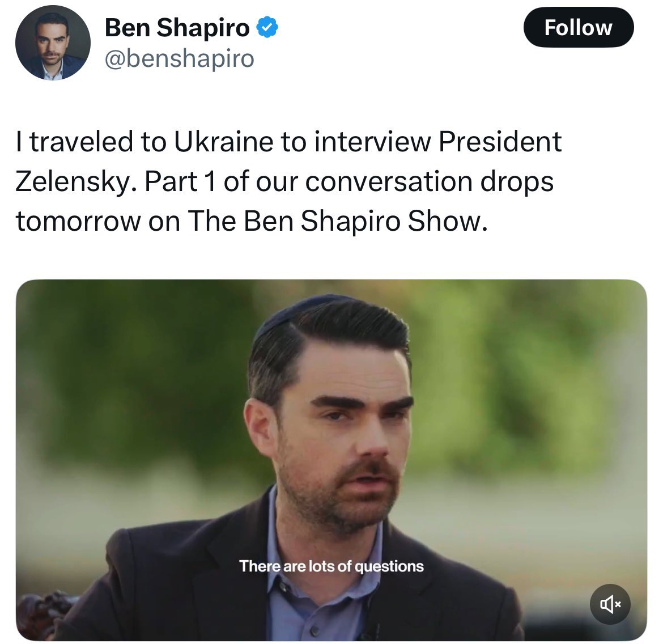Click the word 'tomorrow' in the tweet

point(78,221)
